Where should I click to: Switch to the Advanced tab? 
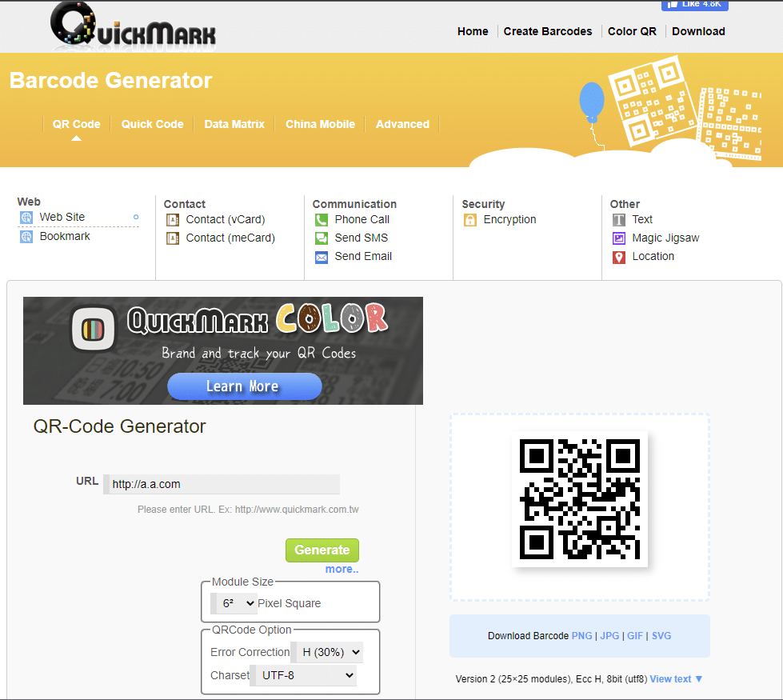[402, 125]
